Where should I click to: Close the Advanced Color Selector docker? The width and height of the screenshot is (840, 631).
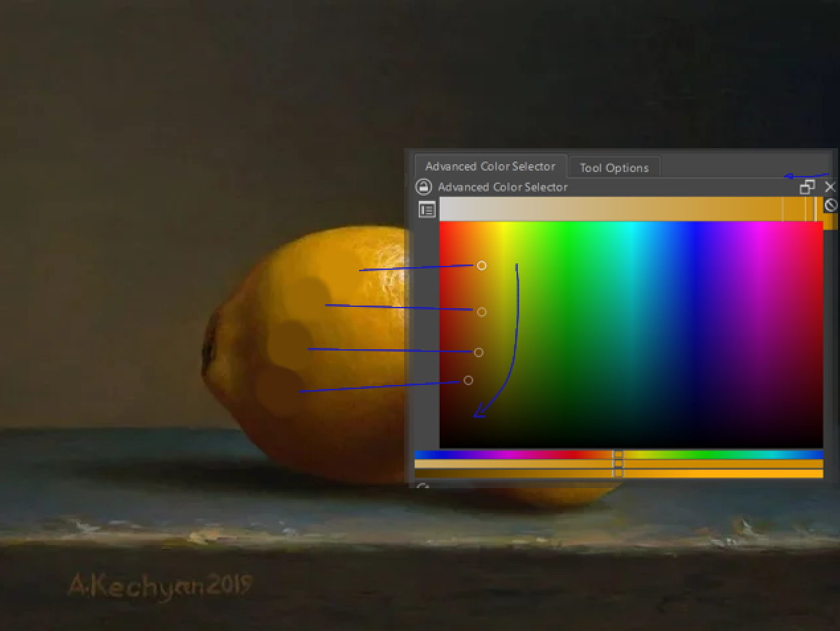click(830, 187)
